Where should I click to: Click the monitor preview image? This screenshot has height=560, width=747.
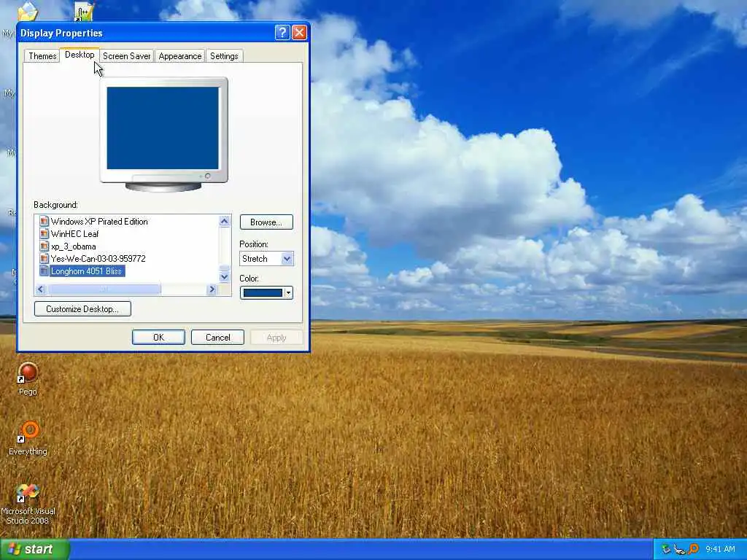(163, 135)
